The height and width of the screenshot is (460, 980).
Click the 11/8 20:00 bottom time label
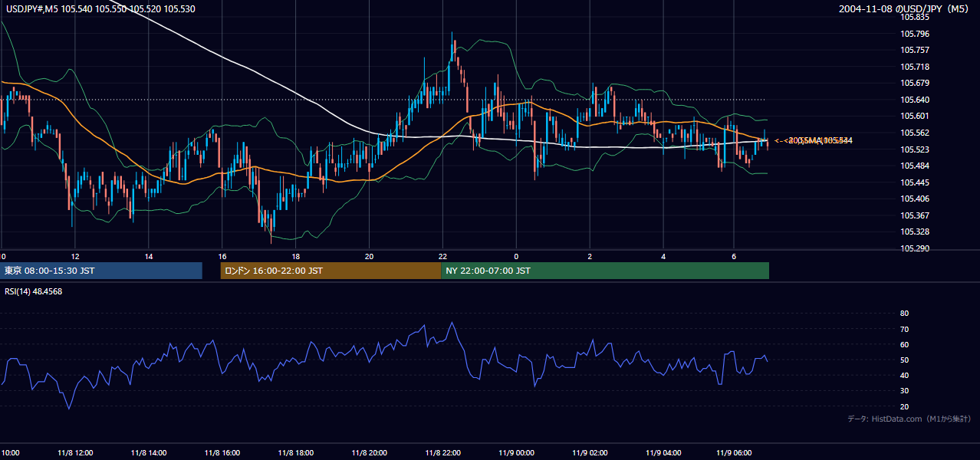[370, 453]
